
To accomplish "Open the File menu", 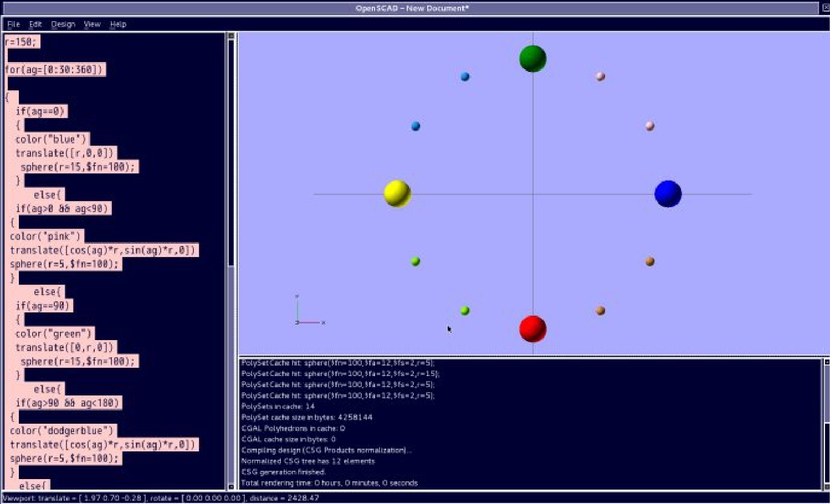I will click(13, 24).
